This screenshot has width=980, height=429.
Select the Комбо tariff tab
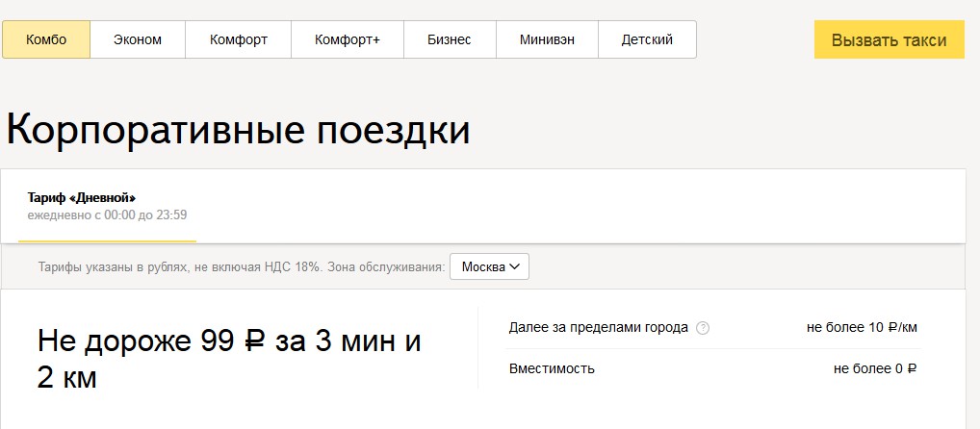tap(46, 39)
